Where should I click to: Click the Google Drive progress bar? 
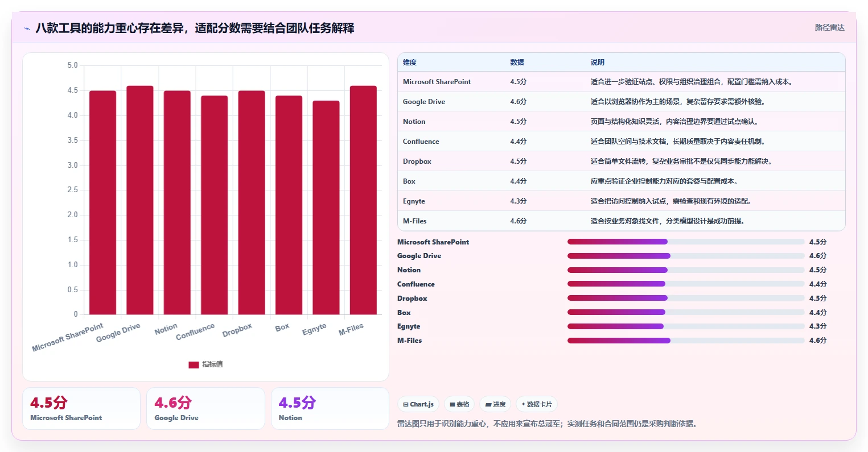[686, 256]
